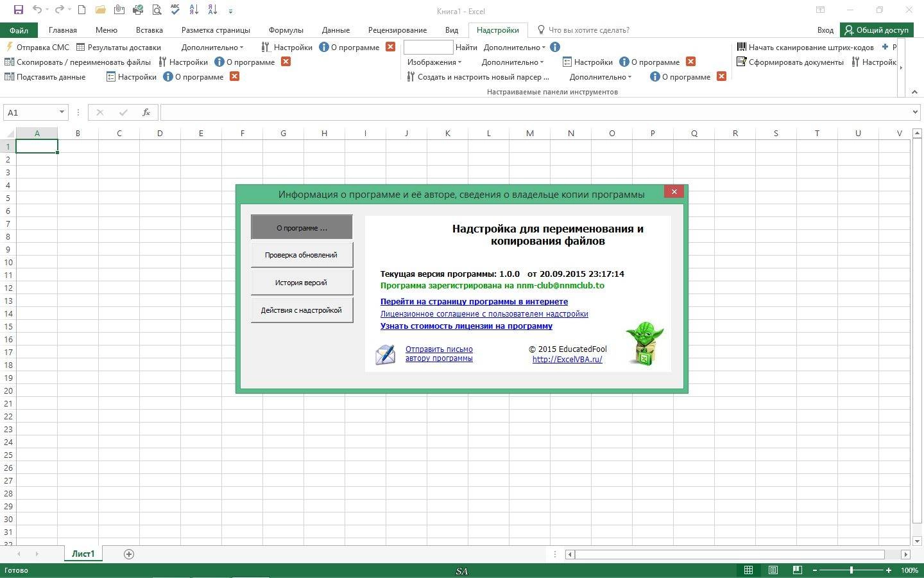This screenshot has height=578, width=924.
Task: Open the Рецензирование tab
Action: coord(397,30)
